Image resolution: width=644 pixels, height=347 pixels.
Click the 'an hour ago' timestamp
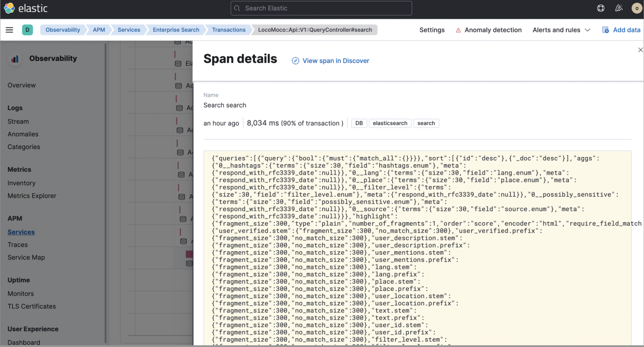pyautogui.click(x=221, y=123)
